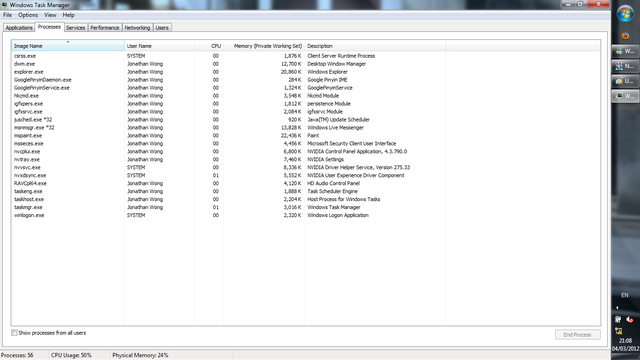Switch to the Users tab

coord(162,28)
